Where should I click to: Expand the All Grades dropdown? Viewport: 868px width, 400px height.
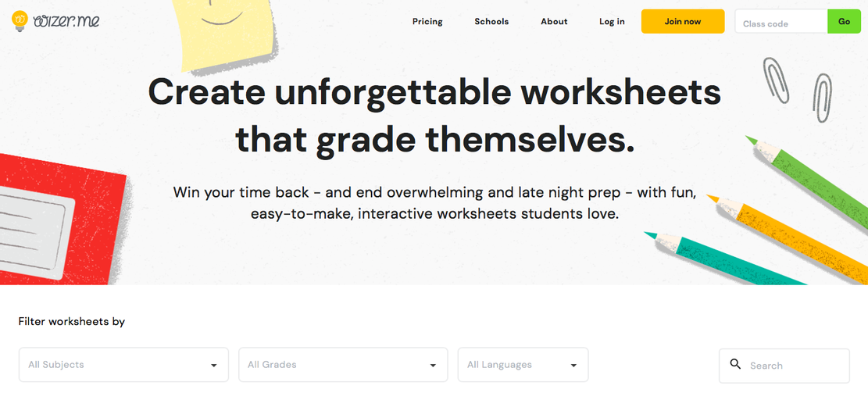[343, 365]
